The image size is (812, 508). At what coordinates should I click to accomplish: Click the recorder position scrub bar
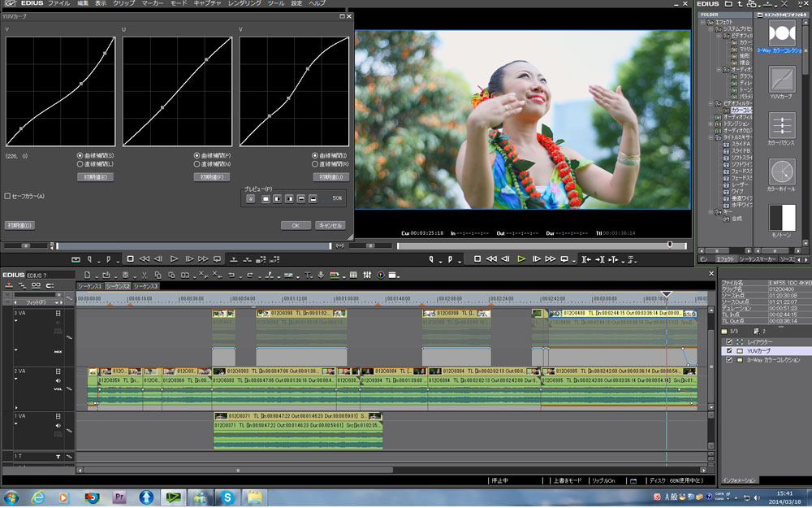tap(542, 245)
